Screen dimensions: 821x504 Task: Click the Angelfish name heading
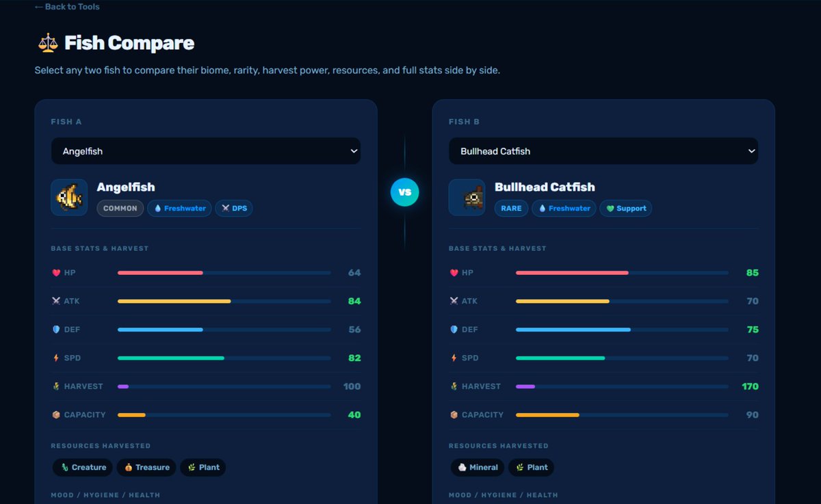[126, 187]
